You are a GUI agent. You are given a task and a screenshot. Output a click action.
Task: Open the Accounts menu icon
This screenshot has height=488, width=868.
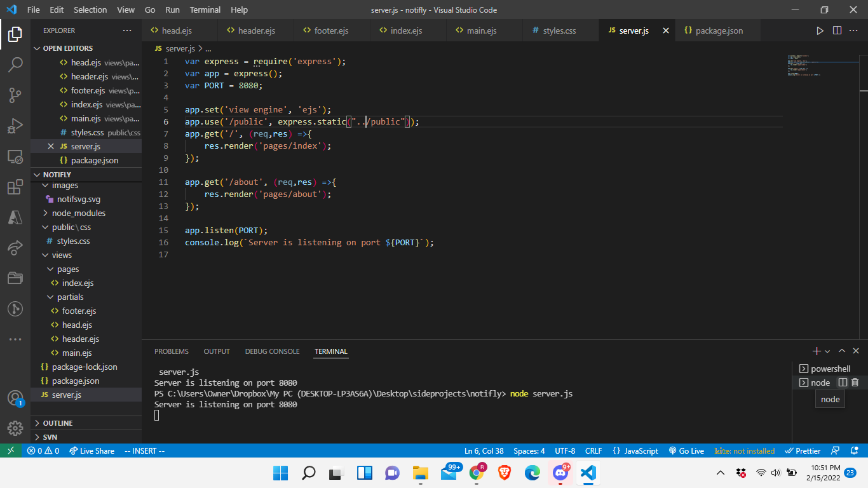pyautogui.click(x=15, y=398)
